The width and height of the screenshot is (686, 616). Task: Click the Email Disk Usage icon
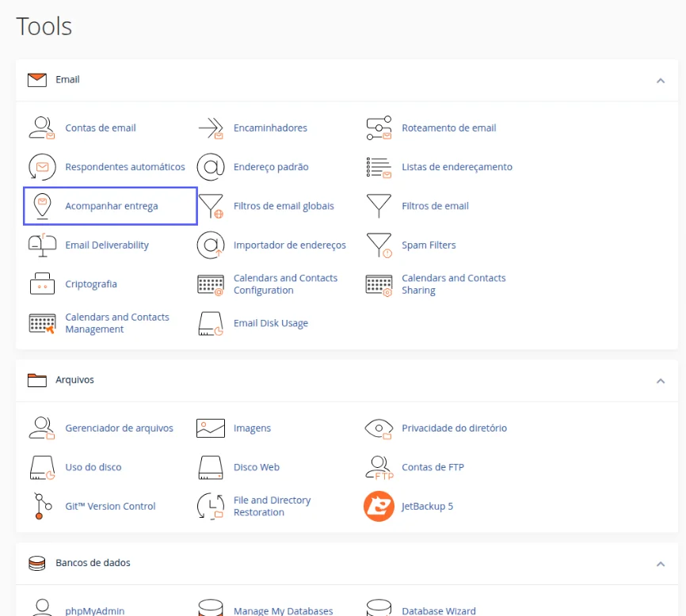[x=211, y=324]
